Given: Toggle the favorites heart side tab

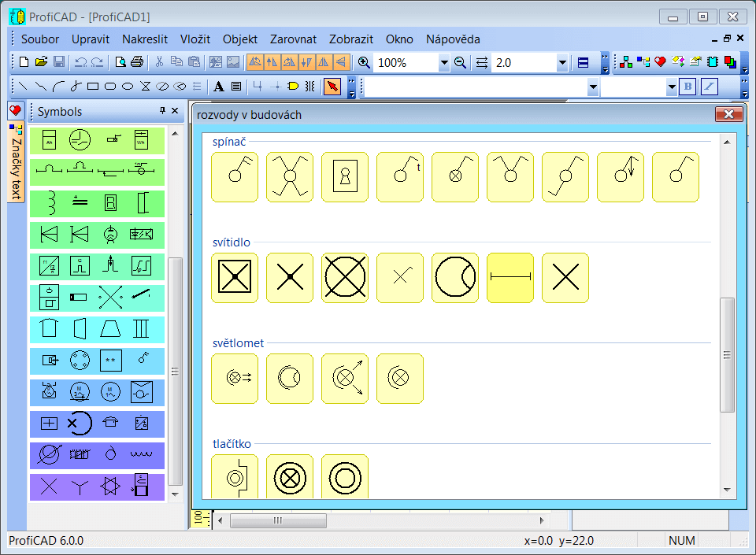Looking at the screenshot, I should pos(15,111).
